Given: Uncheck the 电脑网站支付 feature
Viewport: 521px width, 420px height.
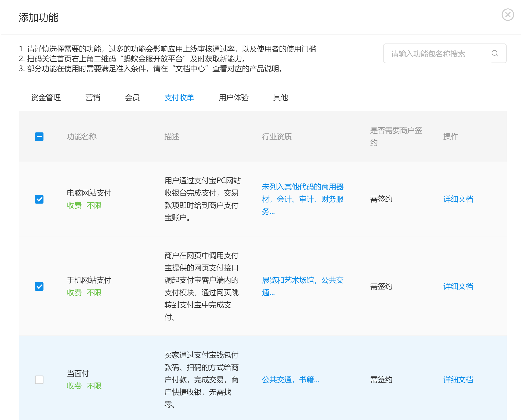Looking at the screenshot, I should (x=39, y=199).
